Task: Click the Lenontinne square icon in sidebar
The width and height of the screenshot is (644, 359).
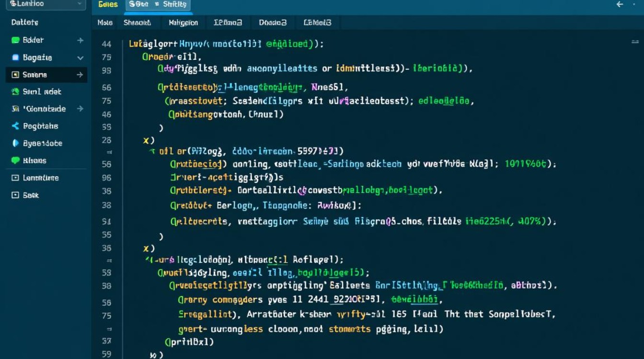Action: click(x=15, y=178)
